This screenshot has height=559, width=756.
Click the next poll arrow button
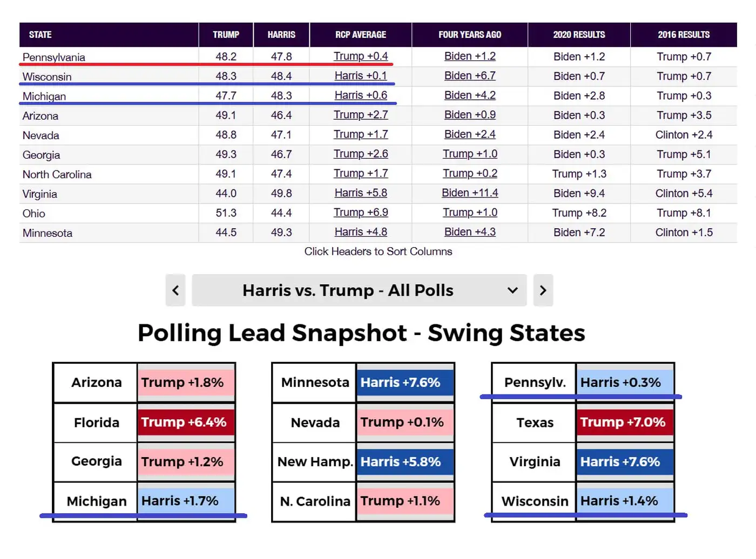543,290
